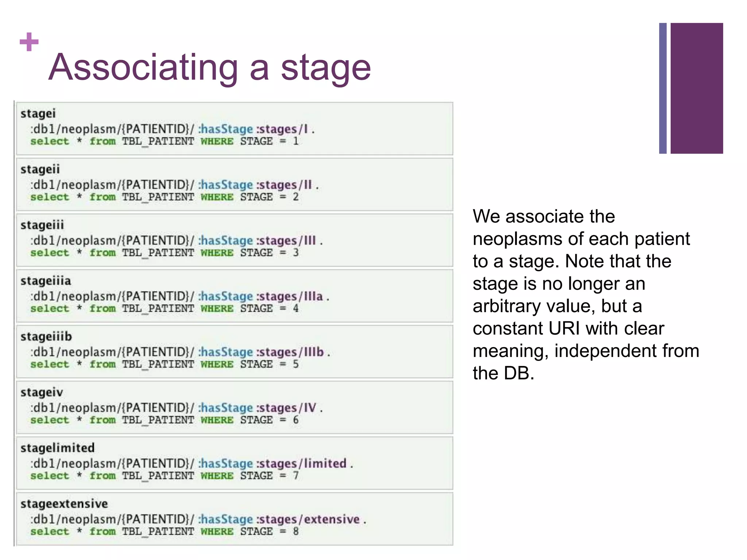Click the SQL query with STAGE = 2
This screenshot has height=560, width=747.
coord(165,197)
